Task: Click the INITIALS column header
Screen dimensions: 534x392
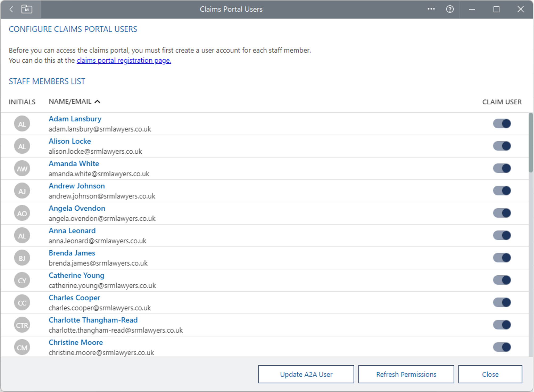Action: click(22, 102)
